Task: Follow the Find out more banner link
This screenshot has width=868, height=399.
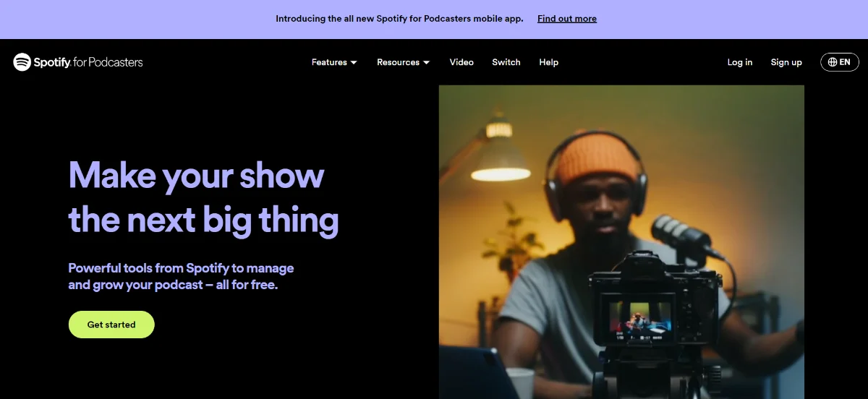Action: click(x=567, y=19)
